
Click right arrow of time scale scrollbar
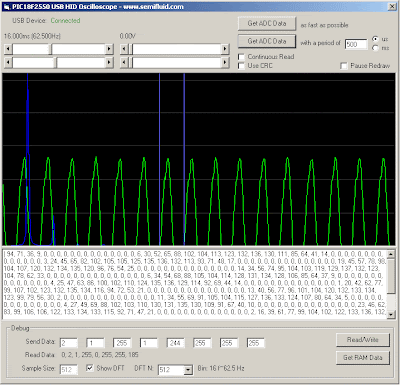click(x=109, y=49)
